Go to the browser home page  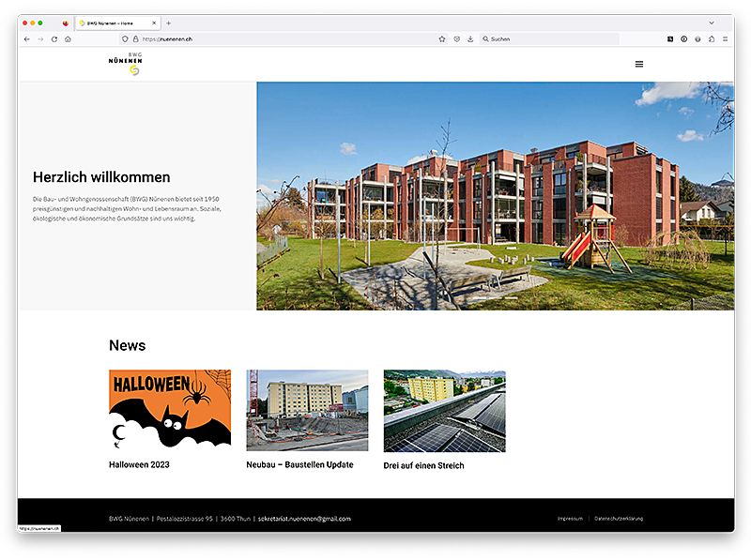pyautogui.click(x=69, y=39)
